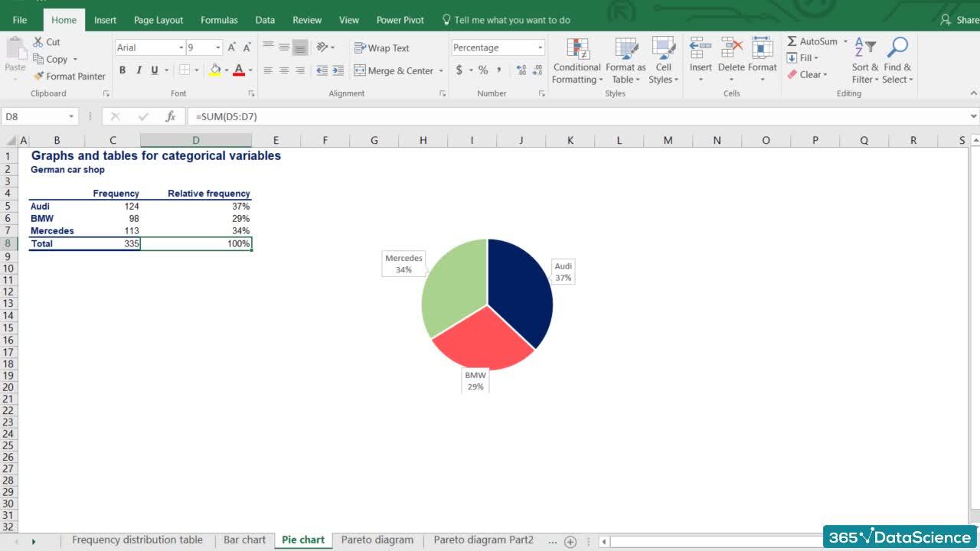The width and height of the screenshot is (980, 551).
Task: Click the Decrease Decimal icon
Action: 537,70
